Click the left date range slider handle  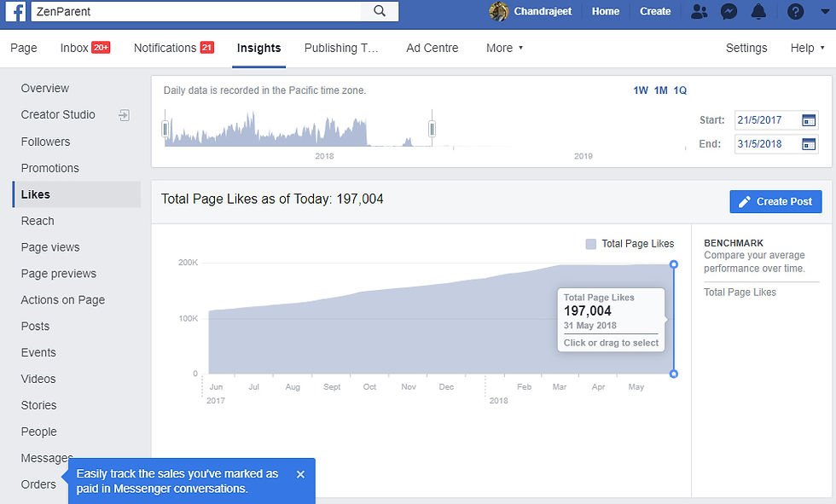pos(165,129)
